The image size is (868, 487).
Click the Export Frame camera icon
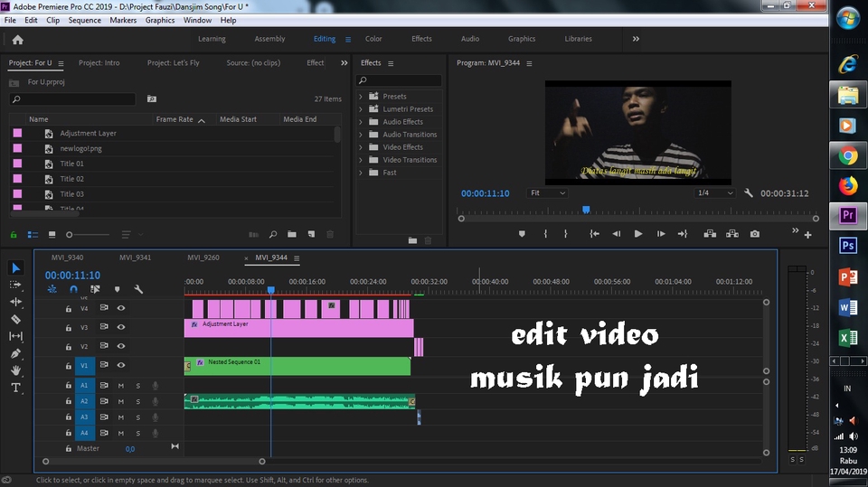[755, 234]
